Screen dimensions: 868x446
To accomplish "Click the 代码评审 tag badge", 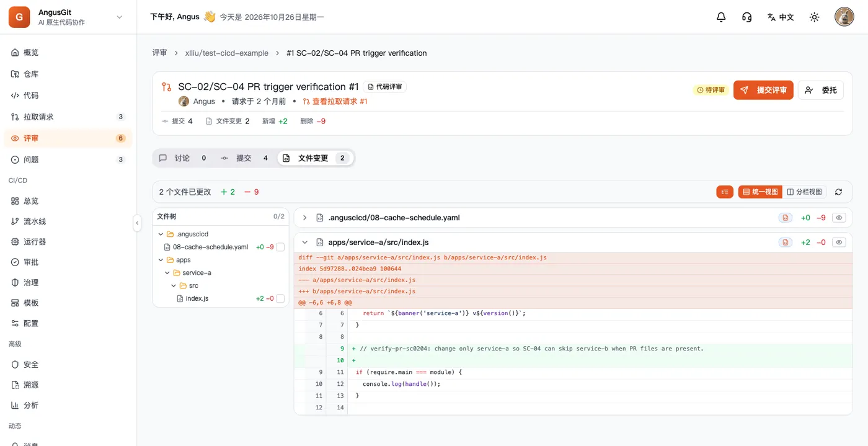I will point(385,87).
